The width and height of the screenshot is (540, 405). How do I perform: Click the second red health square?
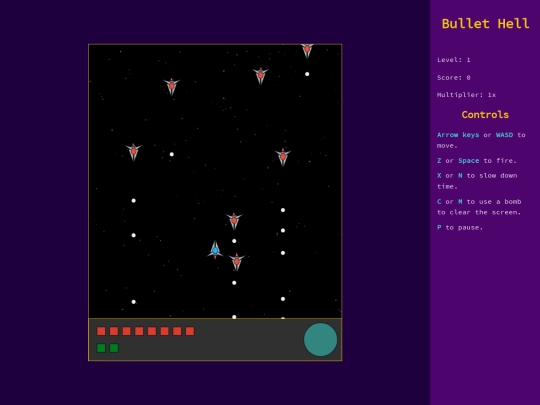click(x=114, y=331)
